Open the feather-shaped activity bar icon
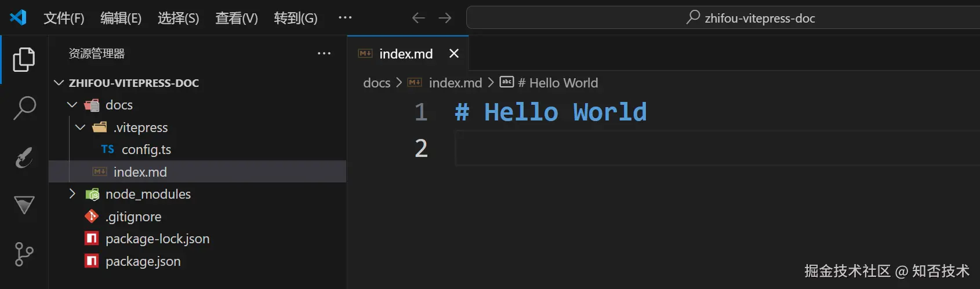980x289 pixels. (24, 157)
